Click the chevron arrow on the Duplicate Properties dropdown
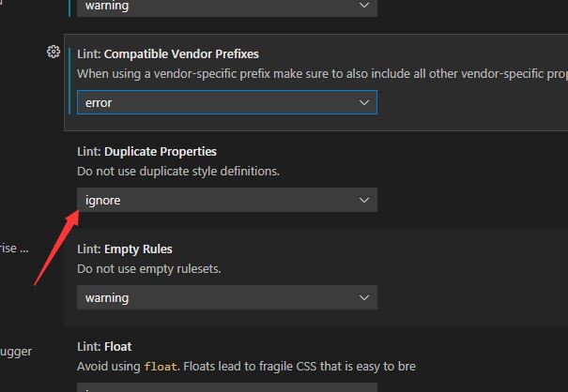Screen dimensions: 568x392 (364, 200)
